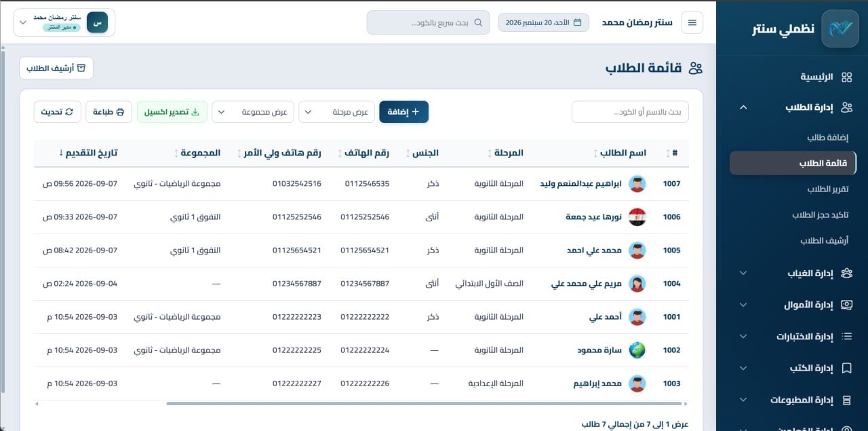This screenshot has height=431, width=868.
Task: Click the إدارة الغياب attendance icon
Action: click(x=846, y=274)
